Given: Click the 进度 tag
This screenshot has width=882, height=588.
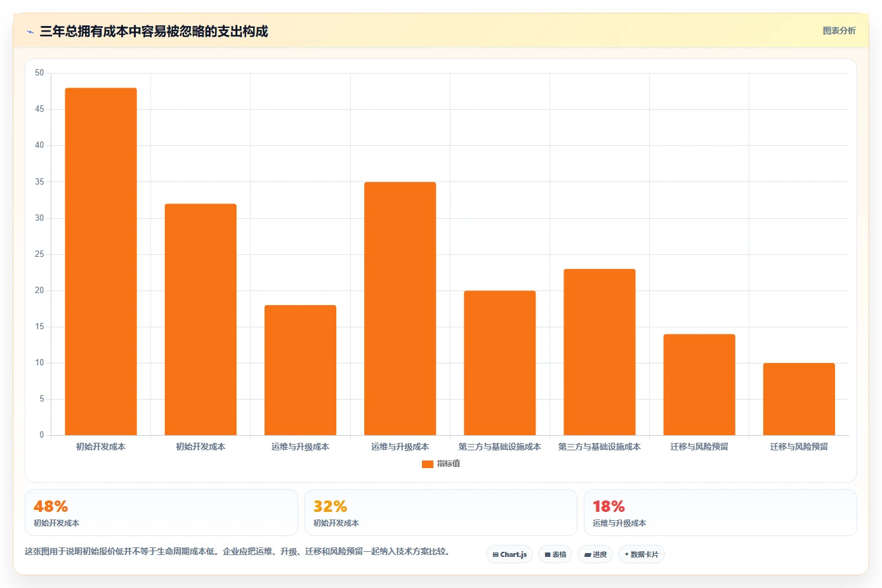Looking at the screenshot, I should pyautogui.click(x=595, y=554).
